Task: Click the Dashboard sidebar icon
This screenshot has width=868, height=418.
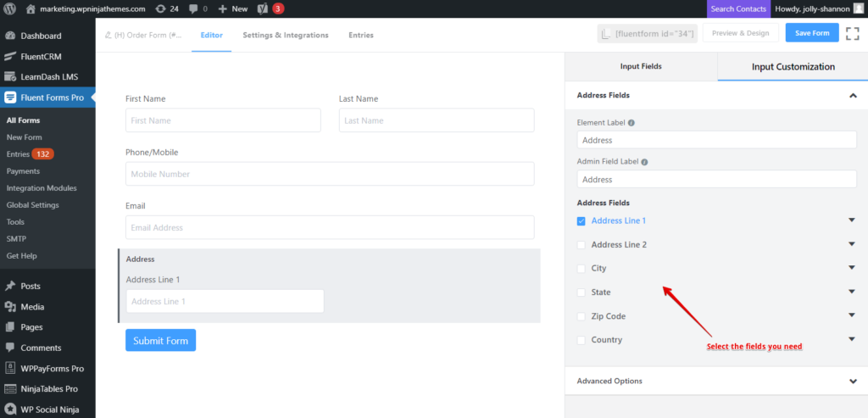Action: click(10, 36)
